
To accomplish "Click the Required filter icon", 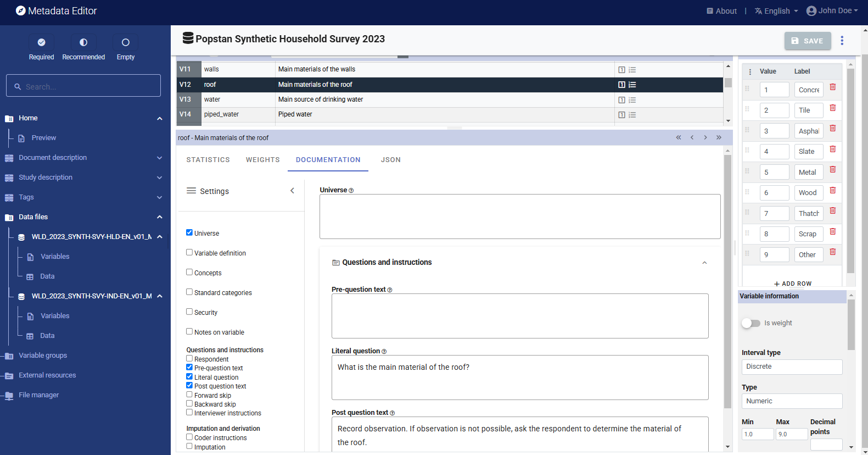I will (41, 42).
